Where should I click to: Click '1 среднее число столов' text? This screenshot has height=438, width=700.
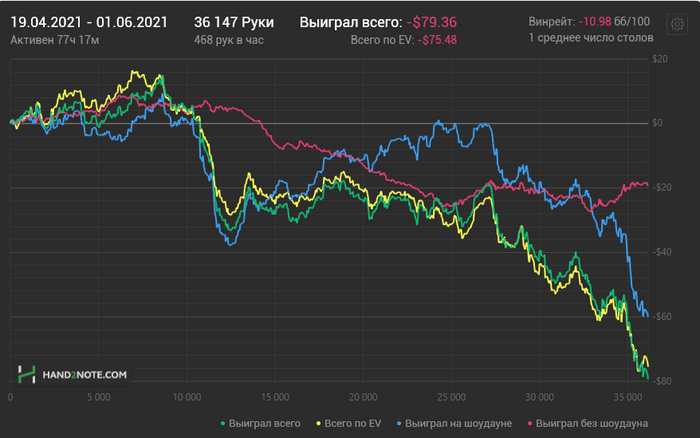click(x=591, y=38)
